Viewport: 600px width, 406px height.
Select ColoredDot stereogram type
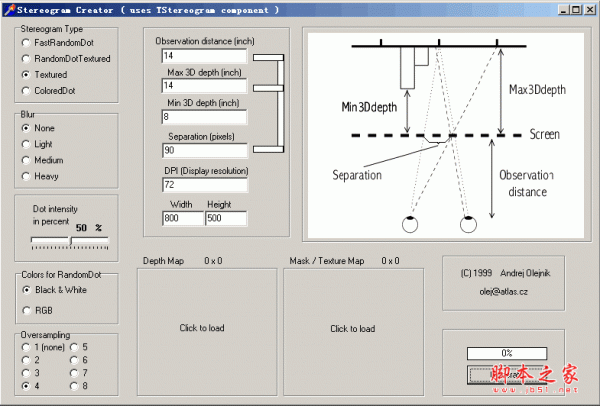[26, 90]
